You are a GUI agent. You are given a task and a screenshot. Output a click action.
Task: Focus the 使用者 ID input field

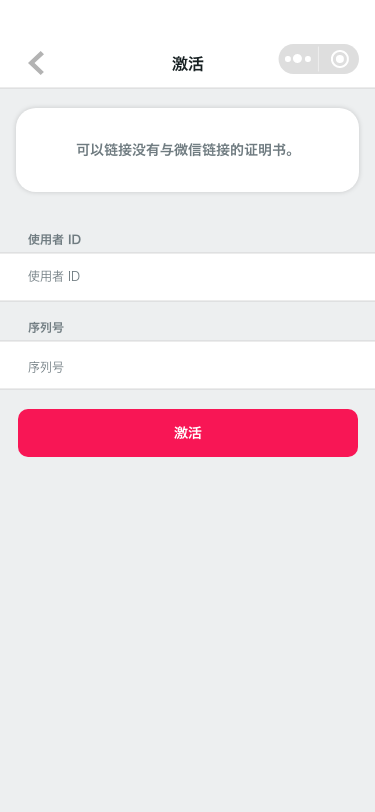click(188, 277)
